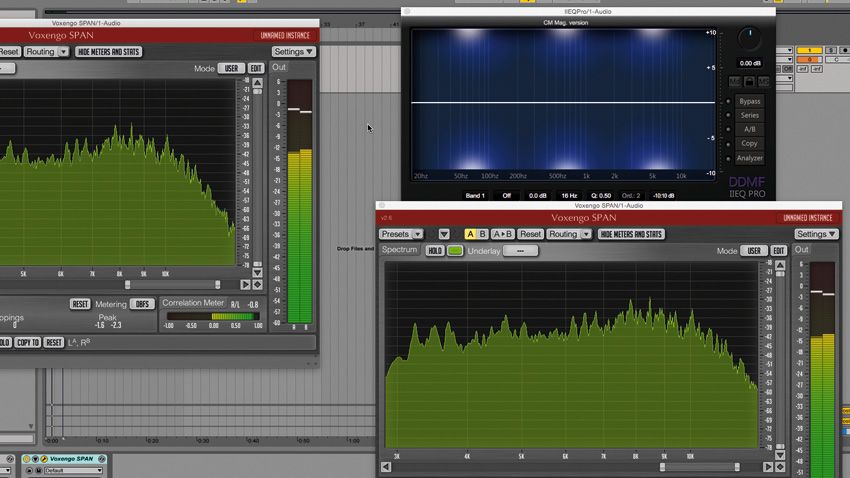Click EDIT mode button in back SPAN
The width and height of the screenshot is (850, 478).
tap(256, 68)
